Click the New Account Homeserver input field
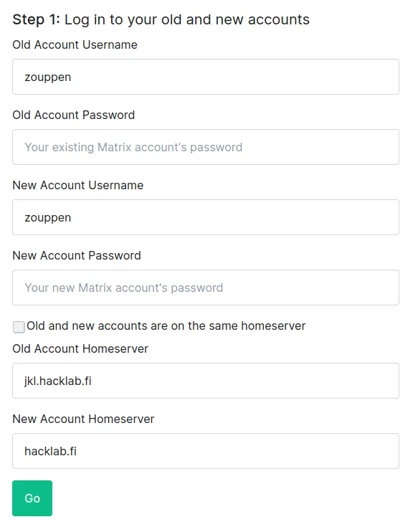 (x=206, y=451)
